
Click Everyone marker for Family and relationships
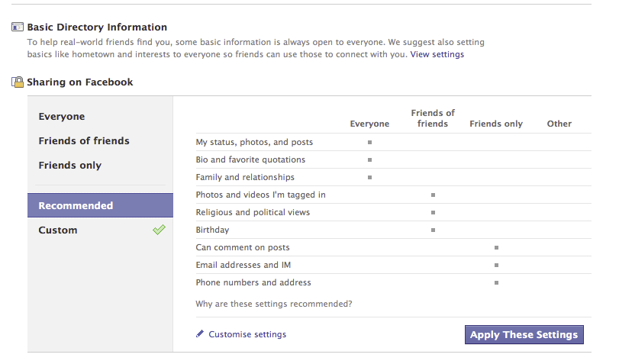(370, 177)
